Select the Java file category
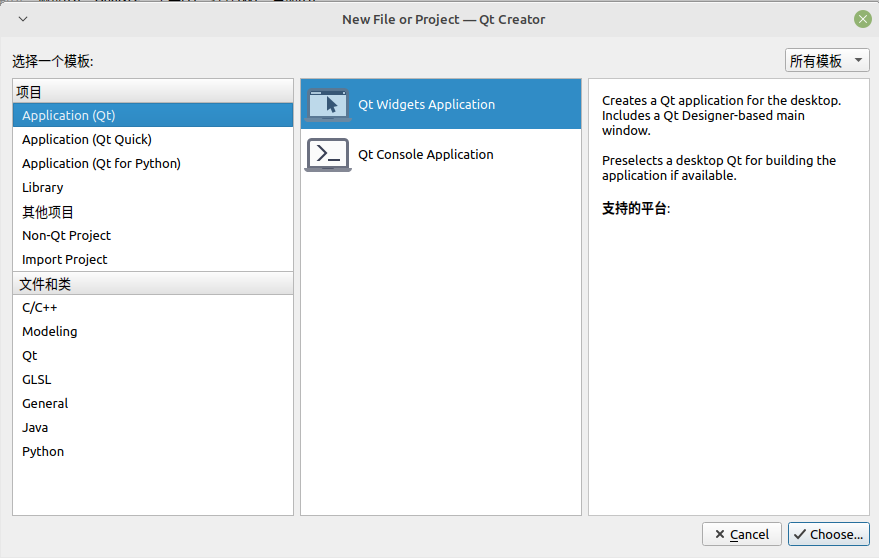This screenshot has height=558, width=879. point(35,428)
